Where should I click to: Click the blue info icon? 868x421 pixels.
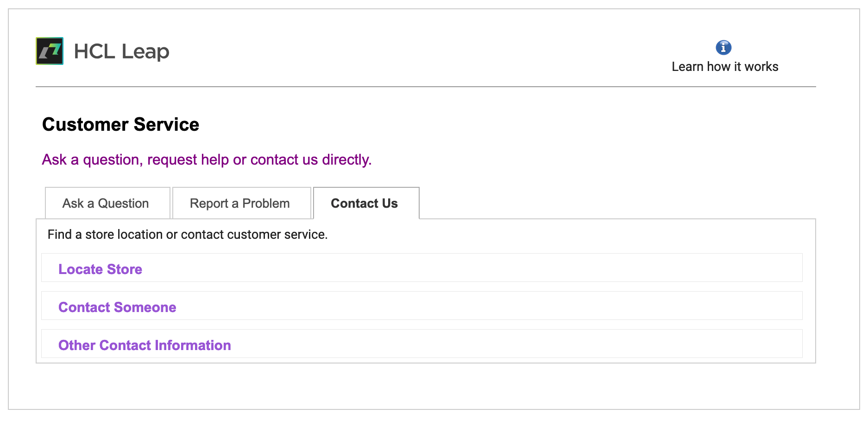(723, 47)
